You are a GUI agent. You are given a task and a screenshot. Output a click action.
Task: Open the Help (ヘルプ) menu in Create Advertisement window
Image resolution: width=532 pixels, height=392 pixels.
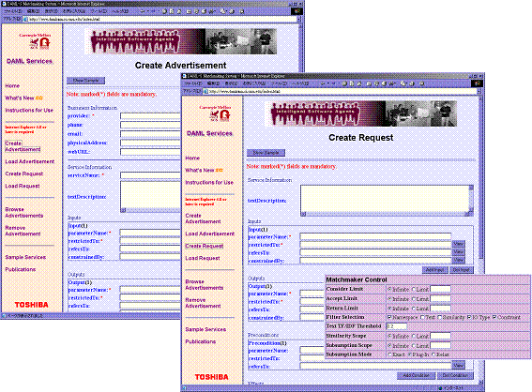click(x=120, y=11)
